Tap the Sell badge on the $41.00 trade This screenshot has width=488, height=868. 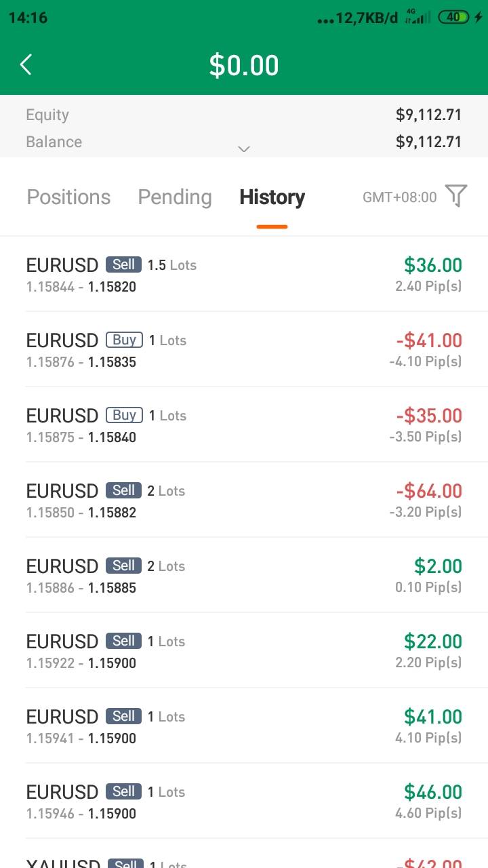123,716
